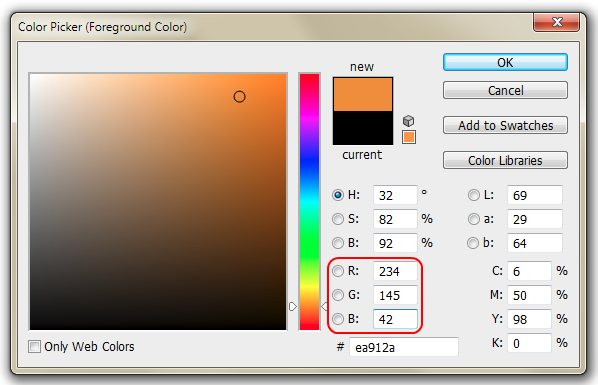Click the Y yellow field showing 98
The width and height of the screenshot is (598, 385).
(x=529, y=319)
